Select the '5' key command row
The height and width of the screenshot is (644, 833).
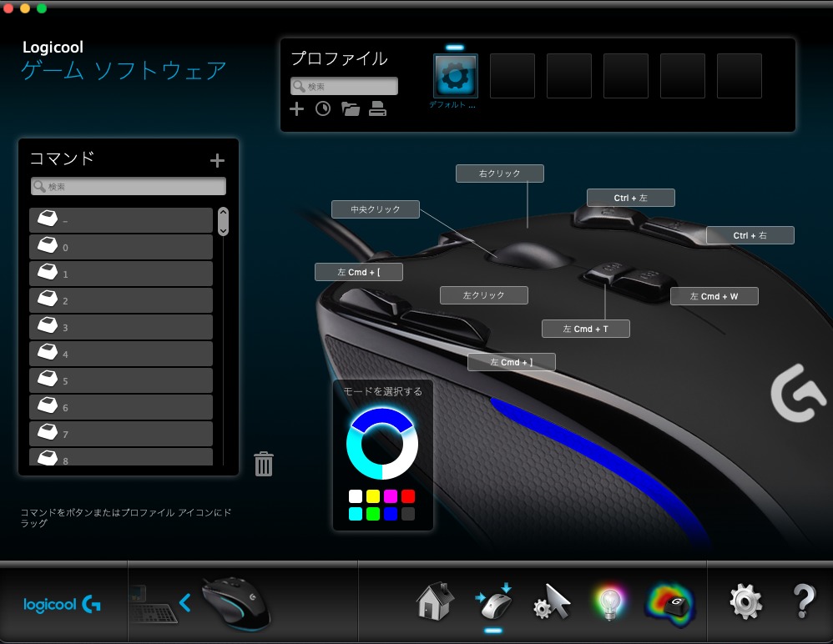pyautogui.click(x=121, y=380)
